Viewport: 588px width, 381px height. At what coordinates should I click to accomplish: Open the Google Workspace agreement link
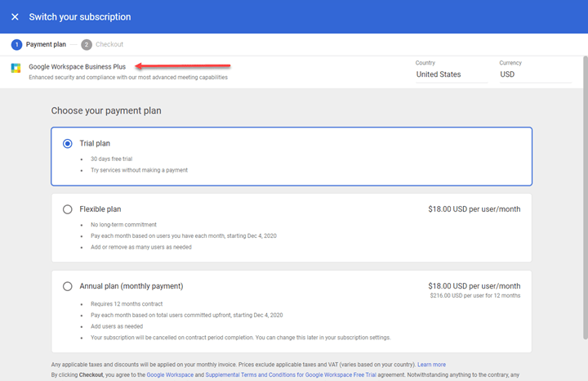coord(173,374)
